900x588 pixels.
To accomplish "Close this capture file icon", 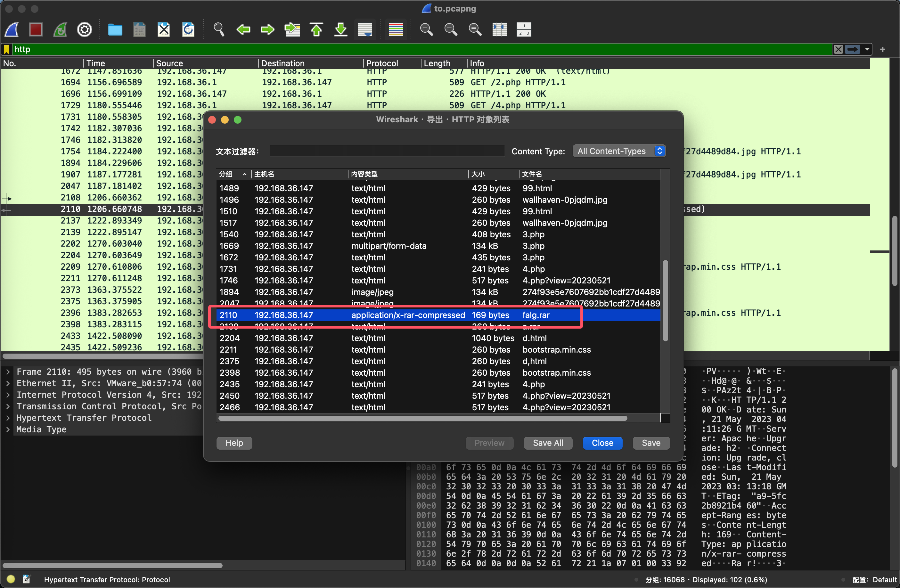I will click(x=164, y=29).
